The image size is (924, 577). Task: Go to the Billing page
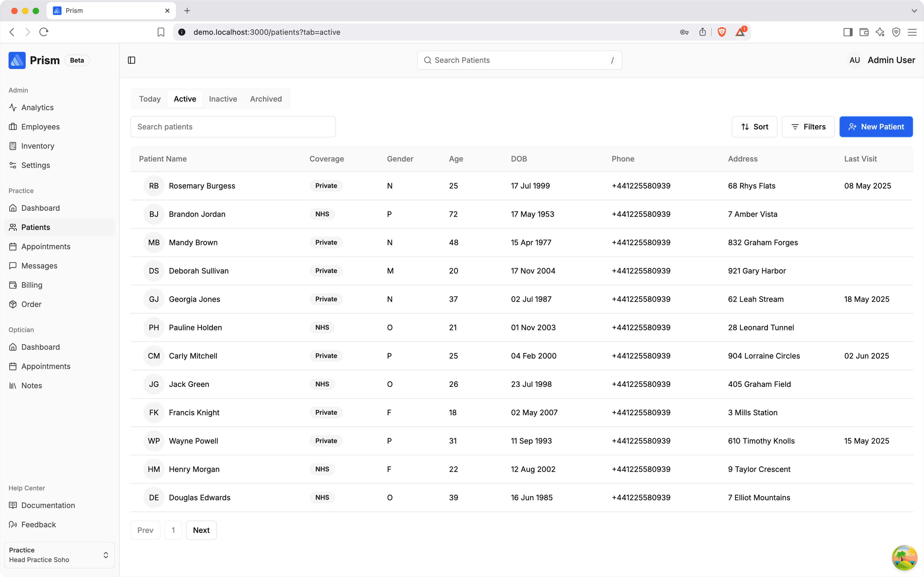(32, 285)
